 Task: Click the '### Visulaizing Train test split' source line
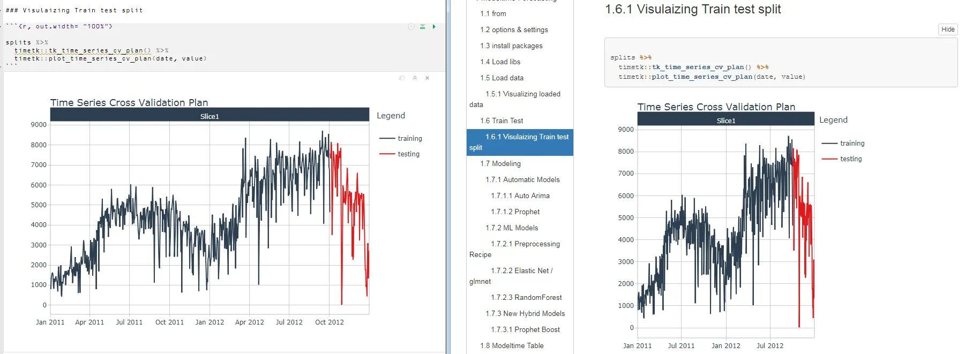(74, 10)
